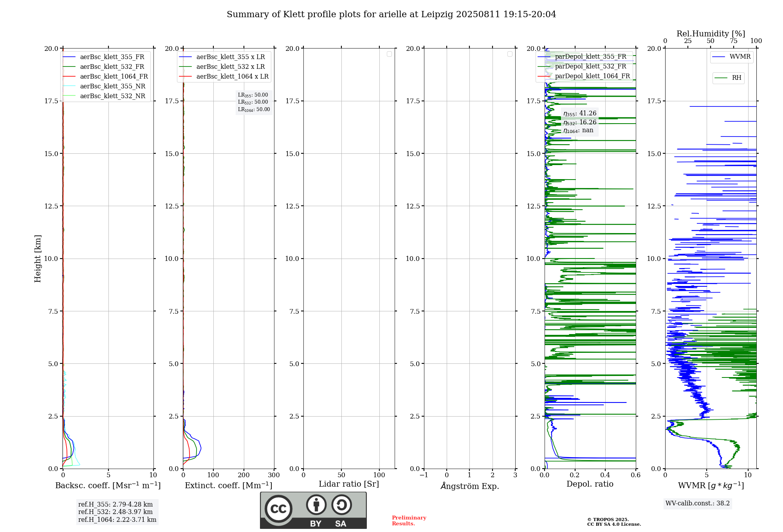The height and width of the screenshot is (532, 783).
Task: Click the 'Height [km]' vertical axis label
Action: point(38,259)
